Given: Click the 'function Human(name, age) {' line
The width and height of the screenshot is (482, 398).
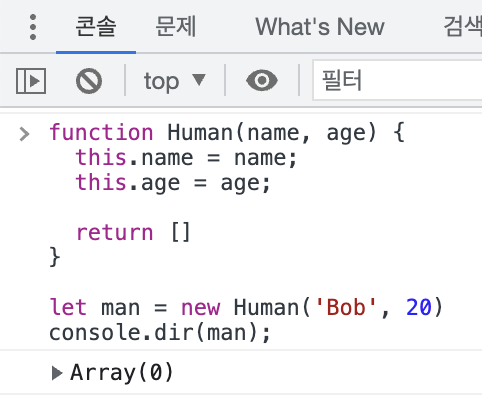Looking at the screenshot, I should tap(227, 133).
